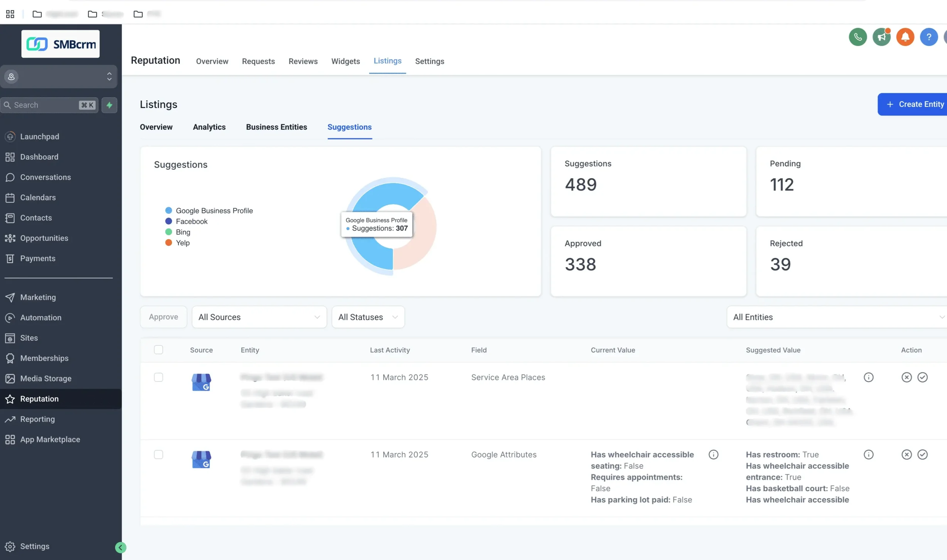This screenshot has height=560, width=947.
Task: Go to Automation in the sidebar
Action: (41, 318)
